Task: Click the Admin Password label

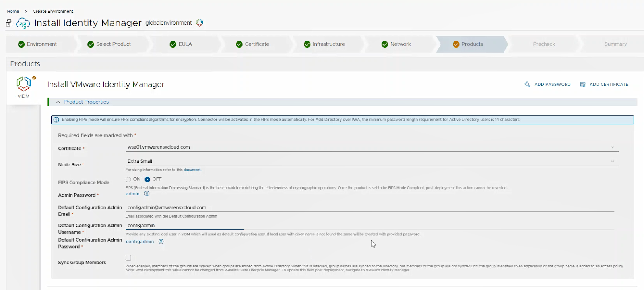Action: (x=77, y=195)
